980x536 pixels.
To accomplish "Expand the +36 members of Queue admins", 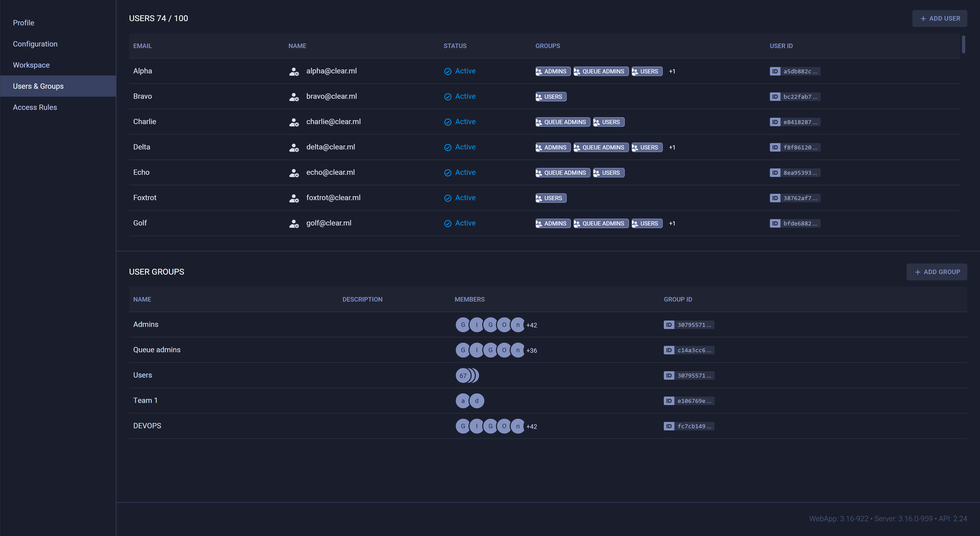I will point(532,351).
